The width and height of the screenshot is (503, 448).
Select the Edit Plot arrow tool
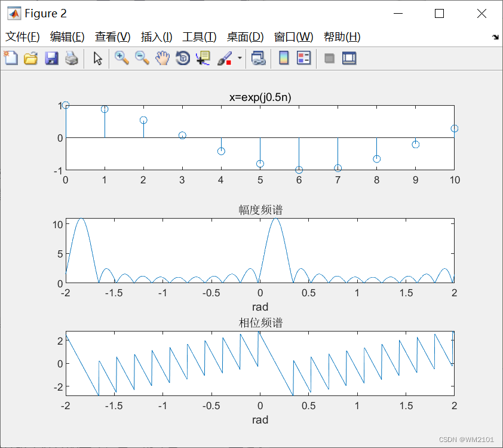97,59
